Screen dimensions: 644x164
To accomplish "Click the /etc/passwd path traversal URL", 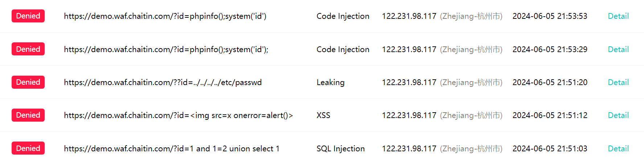I will [163, 83].
